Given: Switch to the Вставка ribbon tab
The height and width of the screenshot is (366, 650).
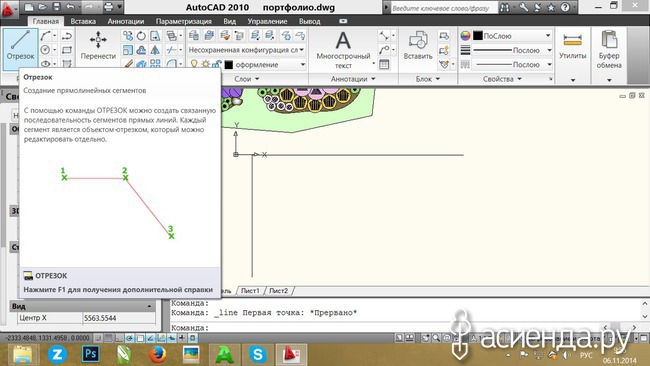Looking at the screenshot, I should point(83,21).
